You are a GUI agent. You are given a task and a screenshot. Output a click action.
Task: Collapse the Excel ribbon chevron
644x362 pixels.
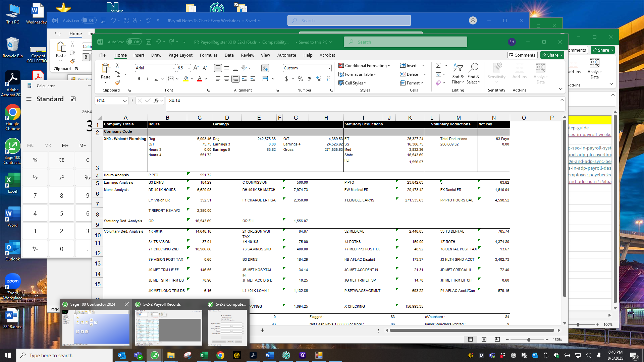coord(560,89)
